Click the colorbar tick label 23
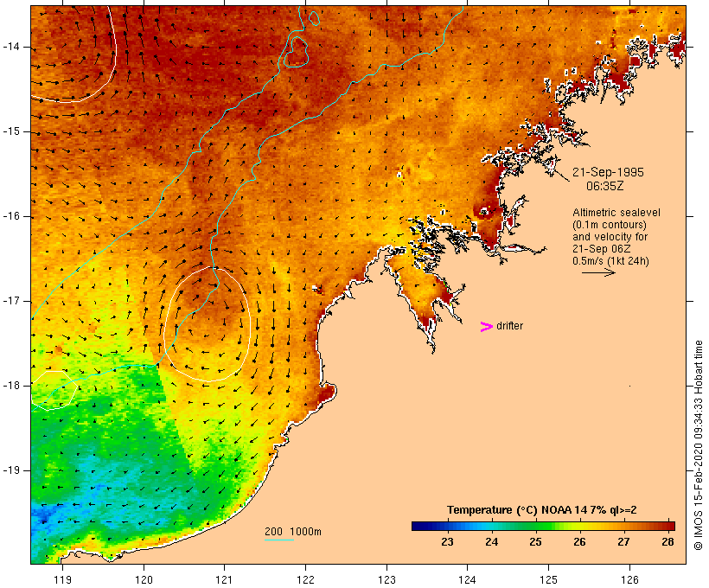The image size is (709, 588). click(x=447, y=542)
